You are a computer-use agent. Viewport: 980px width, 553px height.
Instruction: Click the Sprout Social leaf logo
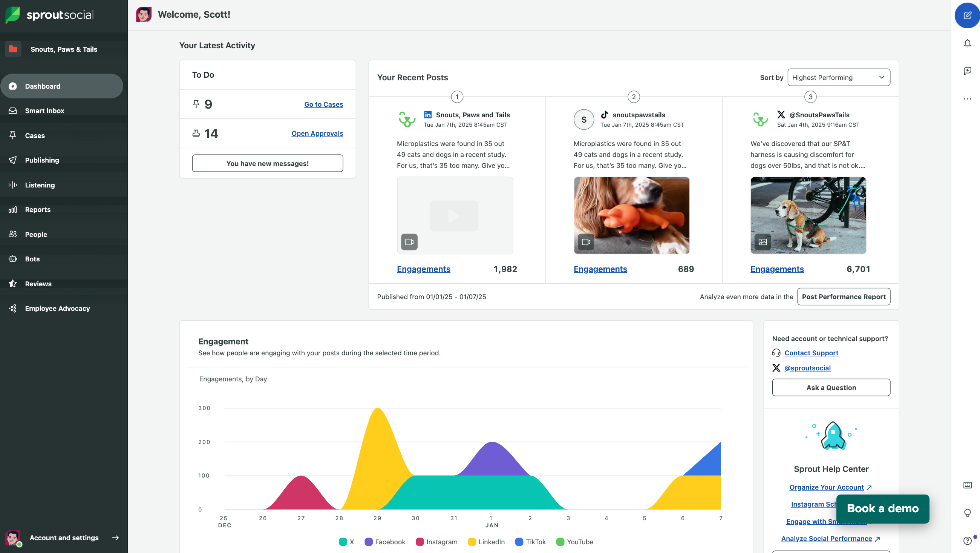[12, 15]
